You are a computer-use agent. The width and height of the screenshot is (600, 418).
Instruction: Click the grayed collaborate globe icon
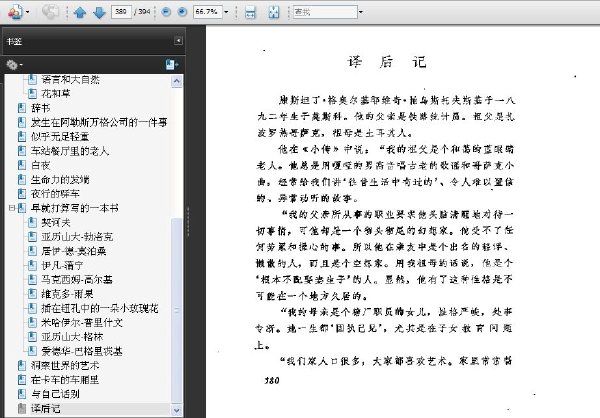[x=50, y=12]
